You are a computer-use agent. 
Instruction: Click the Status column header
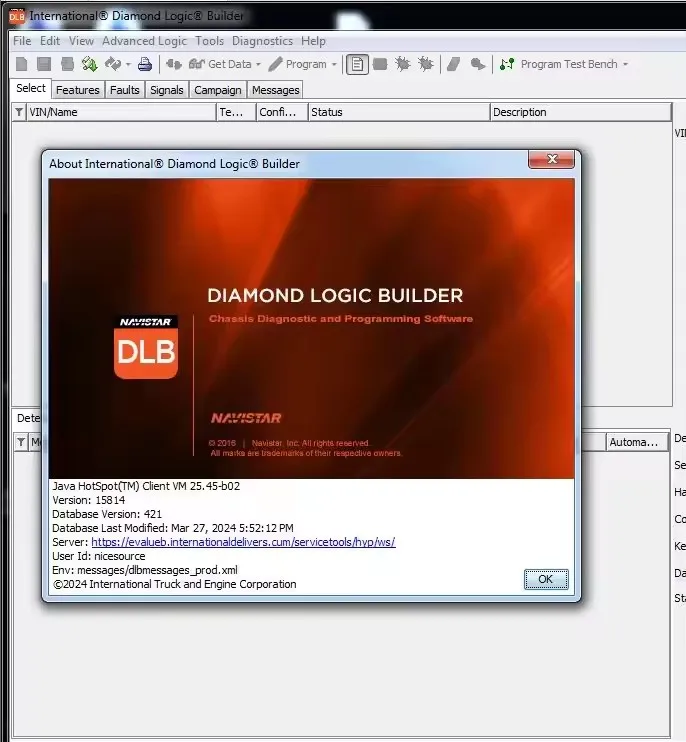pos(398,112)
